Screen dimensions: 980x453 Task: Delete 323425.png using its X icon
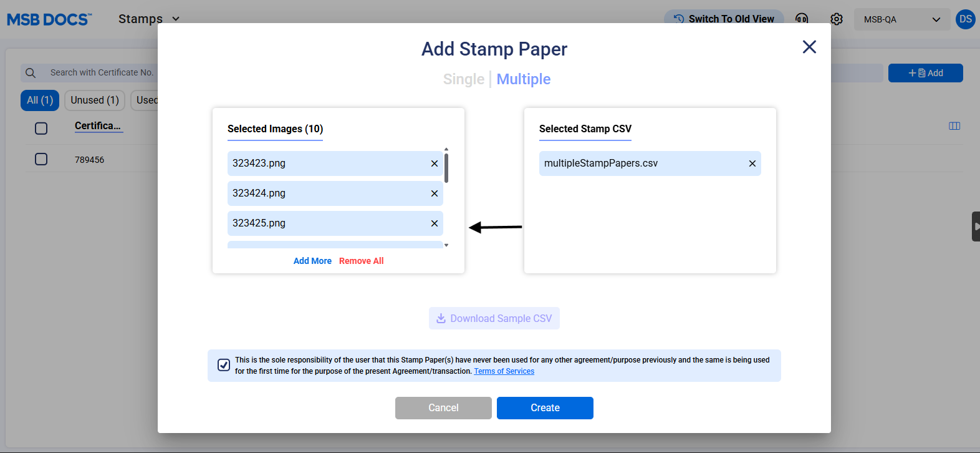pyautogui.click(x=435, y=223)
